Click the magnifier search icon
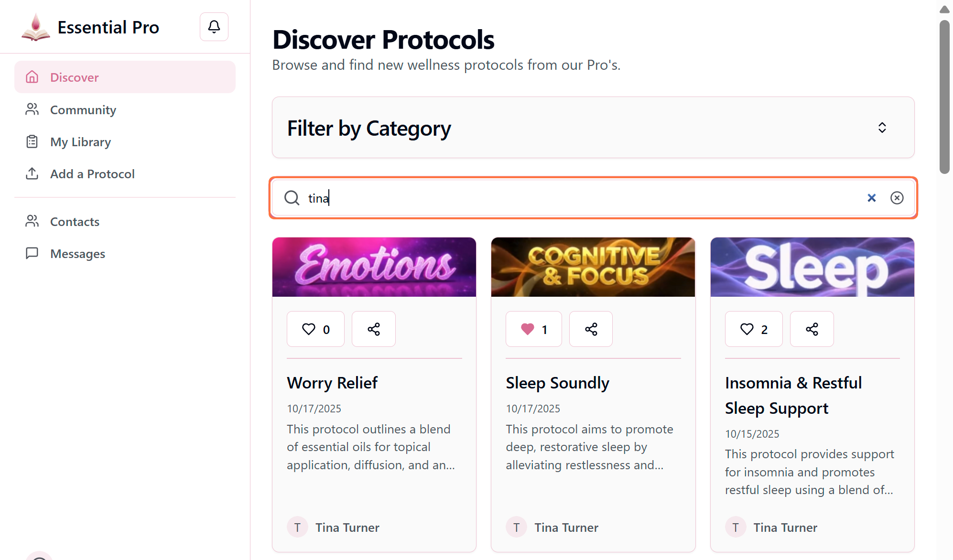The height and width of the screenshot is (560, 953). pyautogui.click(x=292, y=198)
